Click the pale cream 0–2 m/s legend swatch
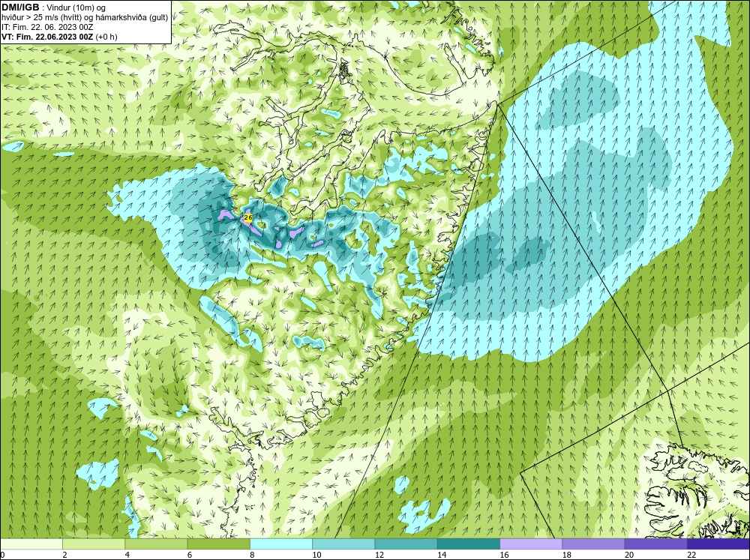Viewport: 750px width, 560px height. coord(31,544)
